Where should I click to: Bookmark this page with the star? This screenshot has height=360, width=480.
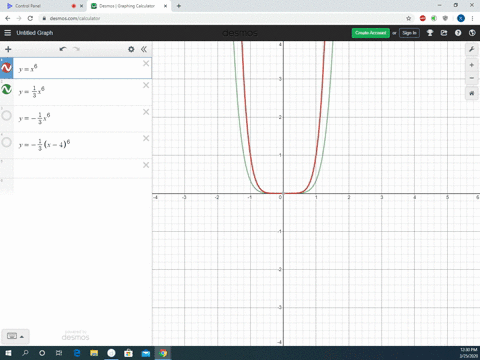tap(408, 18)
